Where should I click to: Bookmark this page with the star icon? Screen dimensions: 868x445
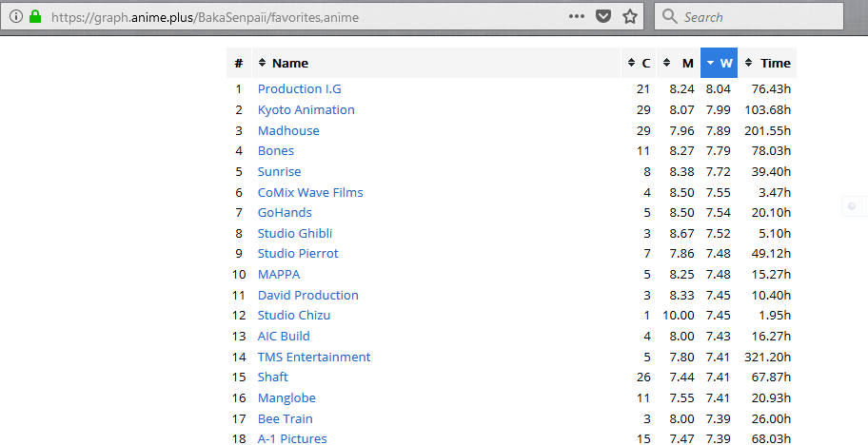[629, 16]
